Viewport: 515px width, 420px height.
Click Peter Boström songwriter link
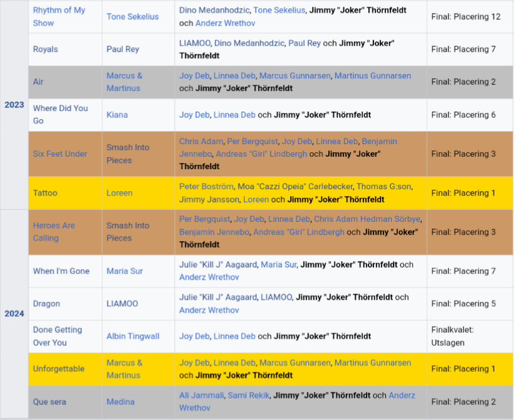tap(206, 186)
